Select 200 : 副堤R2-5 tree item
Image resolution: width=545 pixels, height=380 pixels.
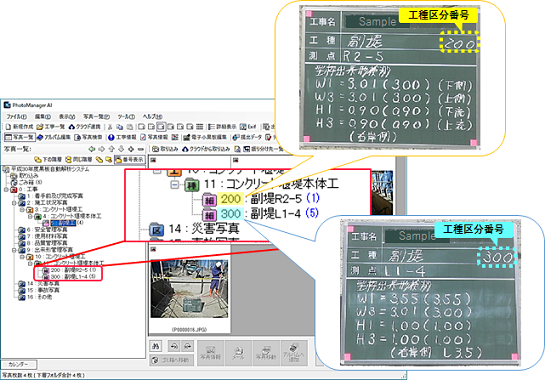[69, 270]
